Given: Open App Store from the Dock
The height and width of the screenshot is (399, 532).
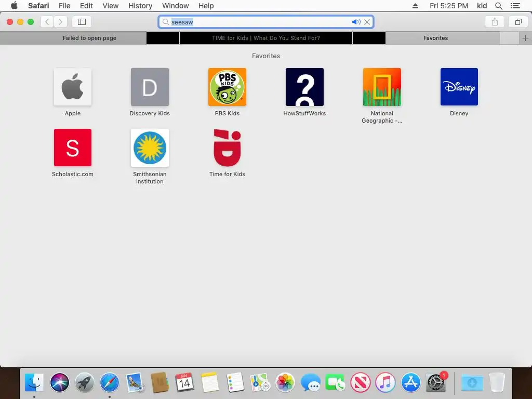Looking at the screenshot, I should [x=410, y=382].
